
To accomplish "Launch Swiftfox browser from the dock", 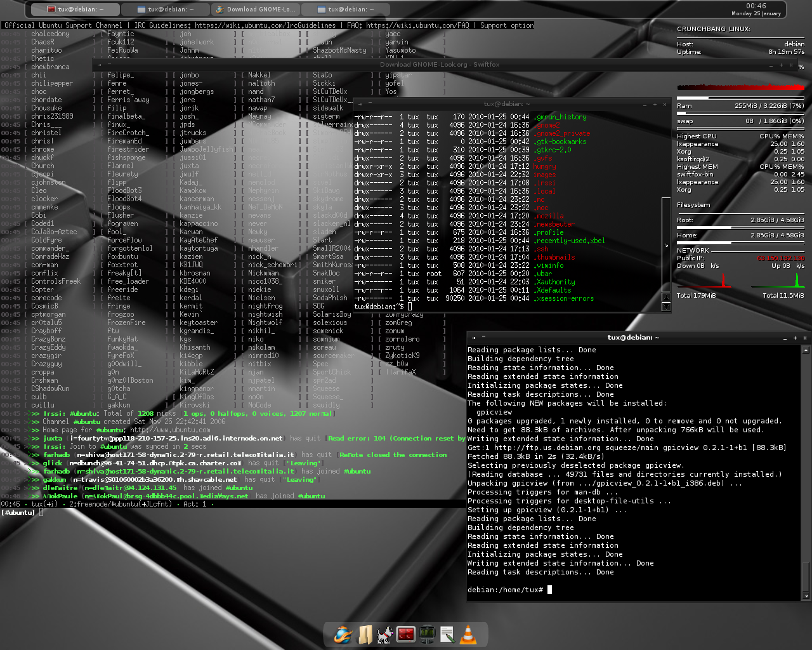I will point(343,635).
